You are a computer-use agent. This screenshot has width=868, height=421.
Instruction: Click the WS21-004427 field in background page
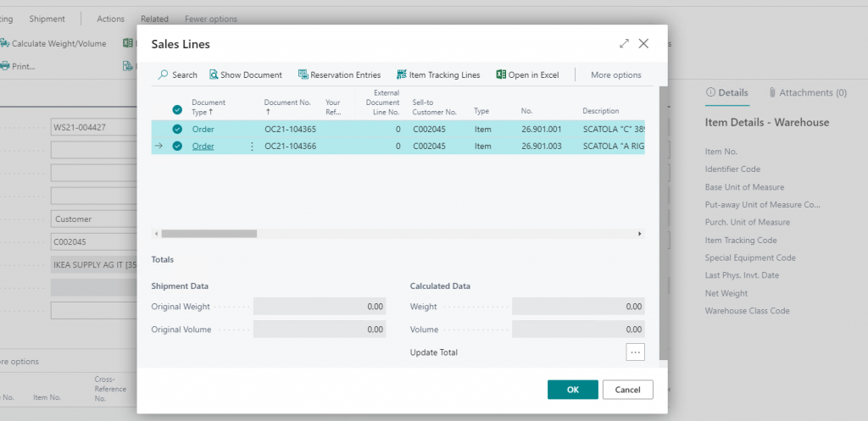coord(93,127)
